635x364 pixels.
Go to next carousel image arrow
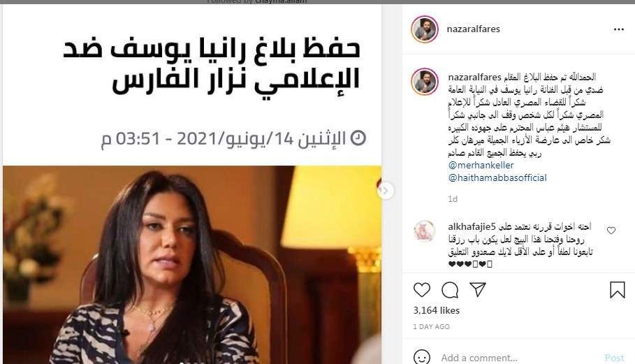[386, 190]
